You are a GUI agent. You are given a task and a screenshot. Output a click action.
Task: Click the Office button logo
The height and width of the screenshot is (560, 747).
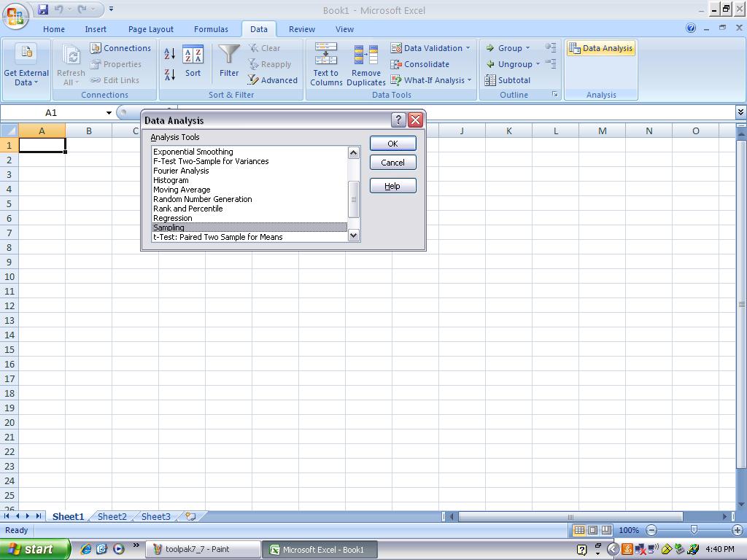click(16, 16)
